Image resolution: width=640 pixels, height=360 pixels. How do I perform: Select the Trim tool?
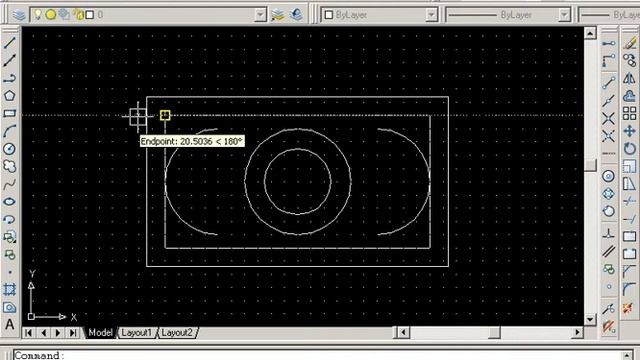pos(629,202)
